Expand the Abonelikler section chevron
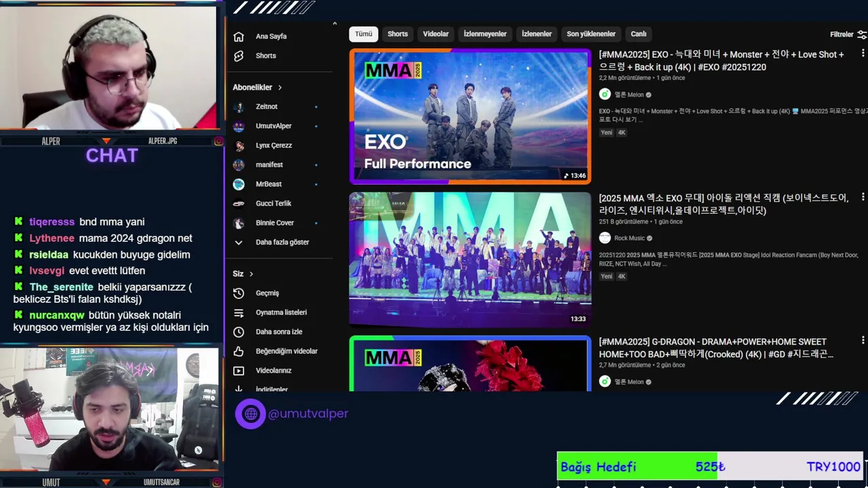 [x=279, y=87]
